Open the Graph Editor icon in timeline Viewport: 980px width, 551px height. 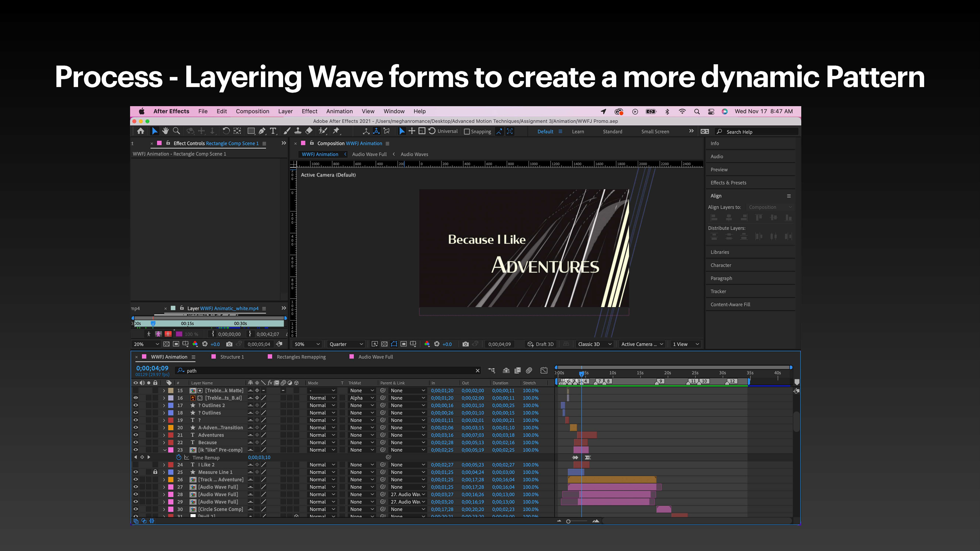coord(544,370)
